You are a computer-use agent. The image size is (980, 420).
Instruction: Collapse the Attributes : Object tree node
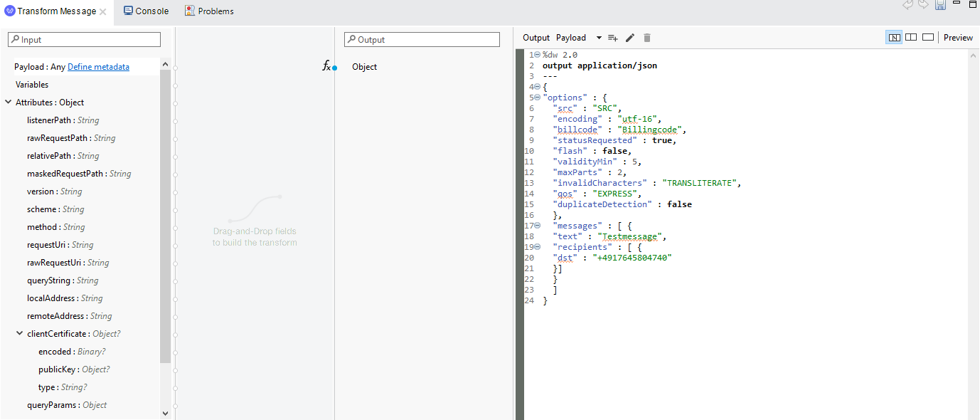[x=9, y=102]
